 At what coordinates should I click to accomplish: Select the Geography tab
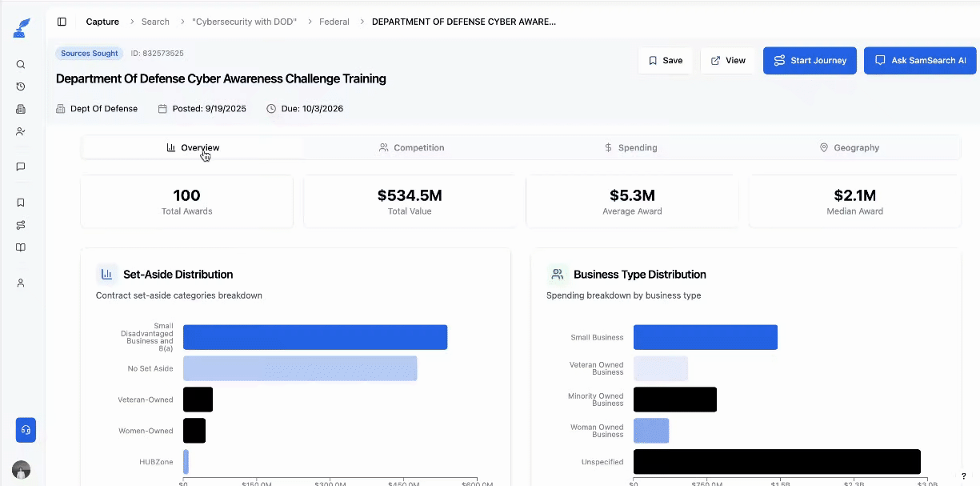(850, 147)
